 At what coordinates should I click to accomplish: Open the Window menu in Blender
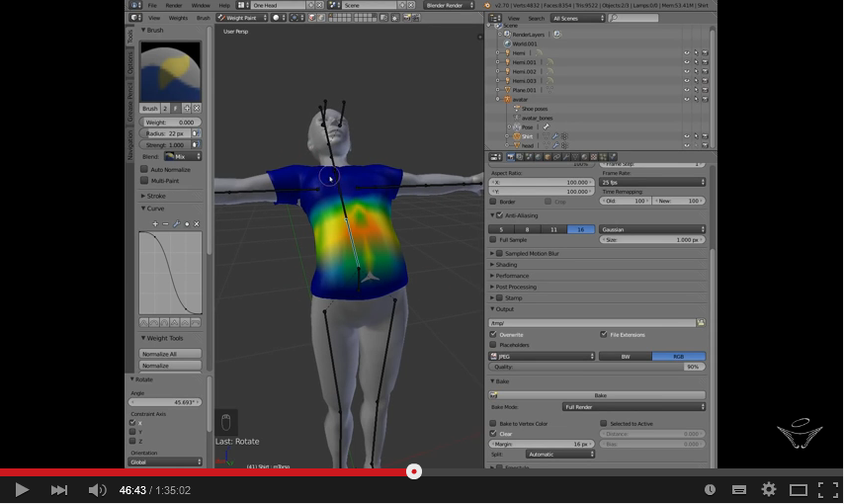[201, 5]
